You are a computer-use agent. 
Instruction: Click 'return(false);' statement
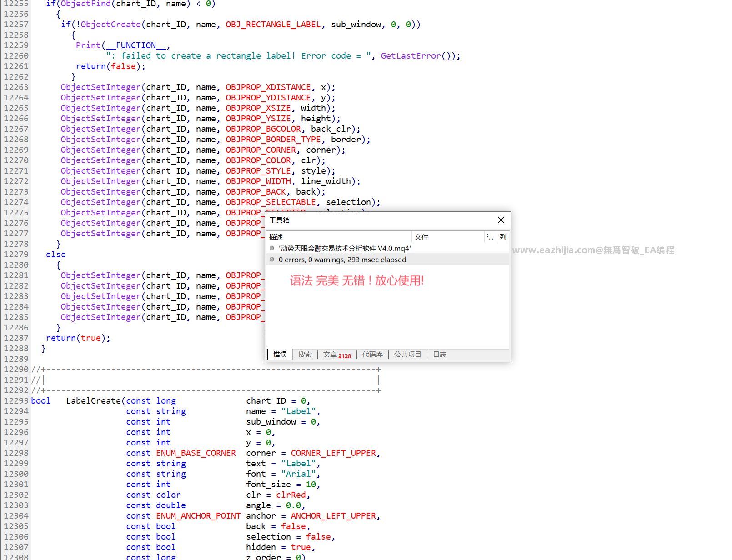point(111,66)
